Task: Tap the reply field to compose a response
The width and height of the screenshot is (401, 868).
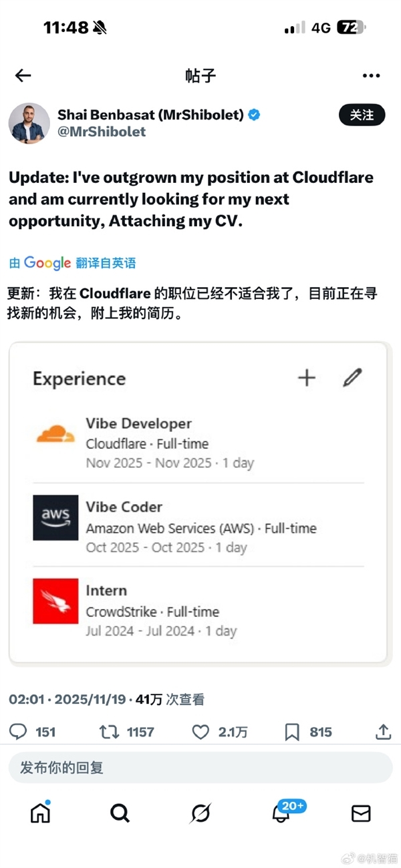Action: click(x=200, y=767)
